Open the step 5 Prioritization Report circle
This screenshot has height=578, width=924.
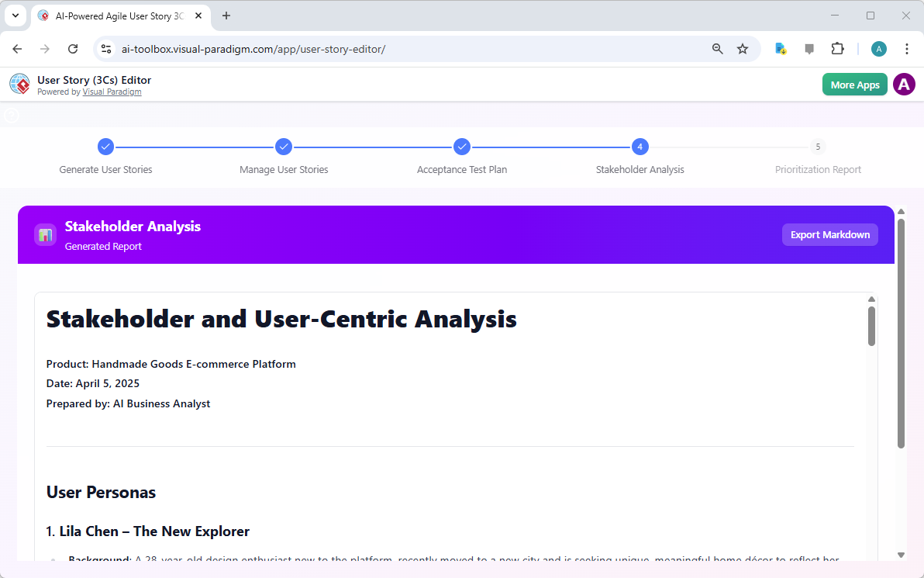coord(818,147)
